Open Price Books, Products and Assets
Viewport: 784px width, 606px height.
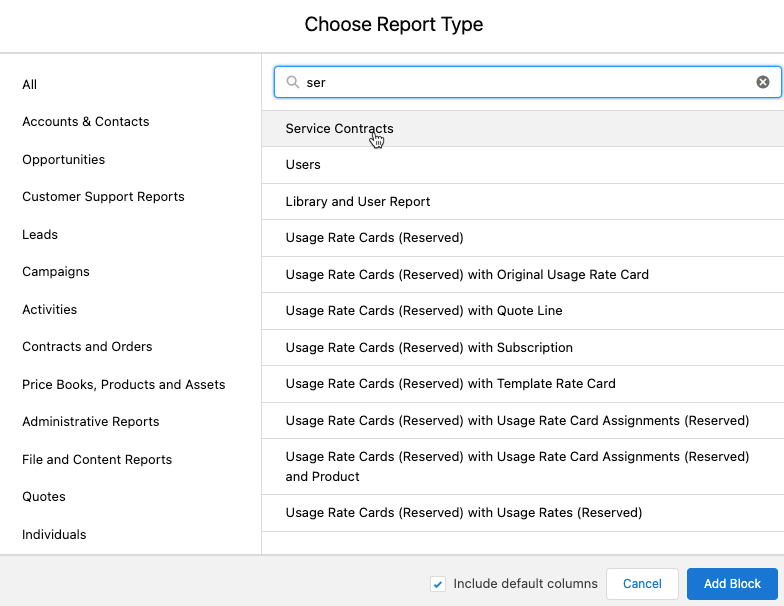pyautogui.click(x=124, y=385)
